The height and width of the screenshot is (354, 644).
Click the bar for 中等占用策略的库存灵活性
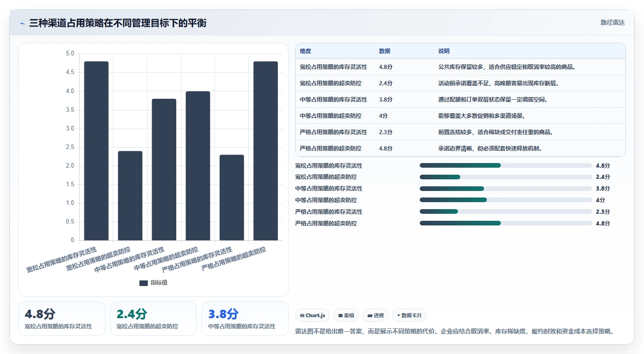pyautogui.click(x=164, y=170)
